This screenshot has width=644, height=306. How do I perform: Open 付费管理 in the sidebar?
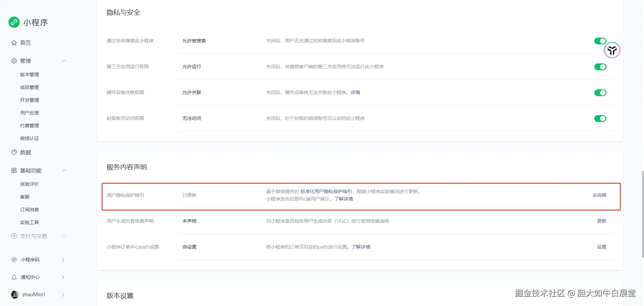pos(30,126)
